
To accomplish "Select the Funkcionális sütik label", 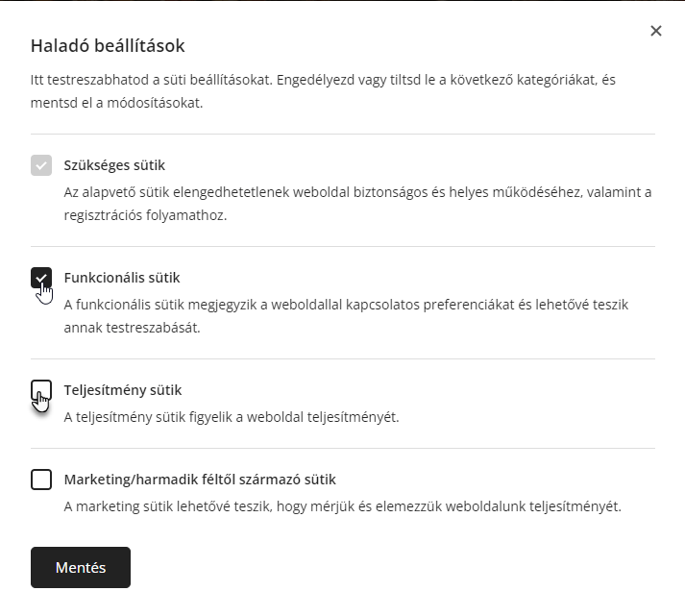I will (122, 278).
